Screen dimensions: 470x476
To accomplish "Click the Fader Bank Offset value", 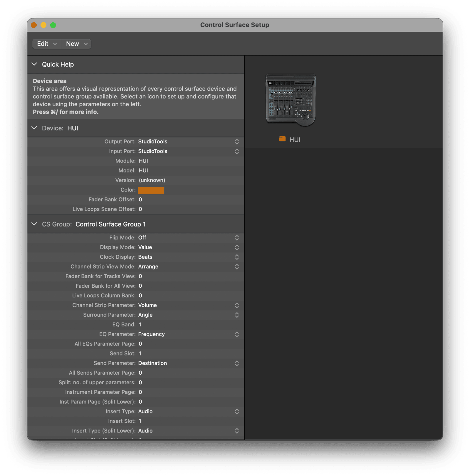I will [140, 200].
